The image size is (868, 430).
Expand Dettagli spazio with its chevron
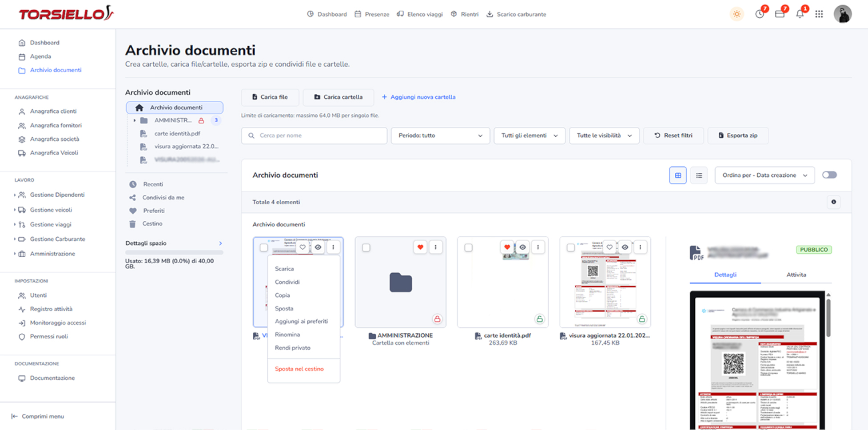pos(220,243)
